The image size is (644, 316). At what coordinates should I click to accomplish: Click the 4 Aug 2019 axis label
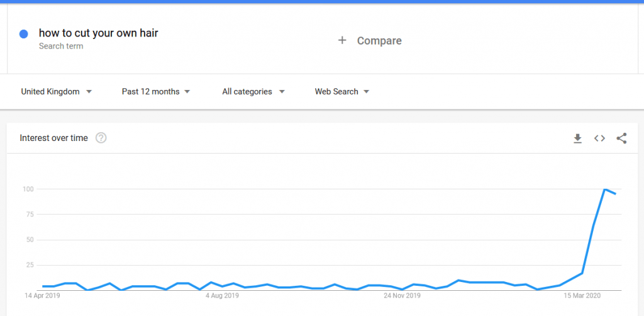click(222, 295)
